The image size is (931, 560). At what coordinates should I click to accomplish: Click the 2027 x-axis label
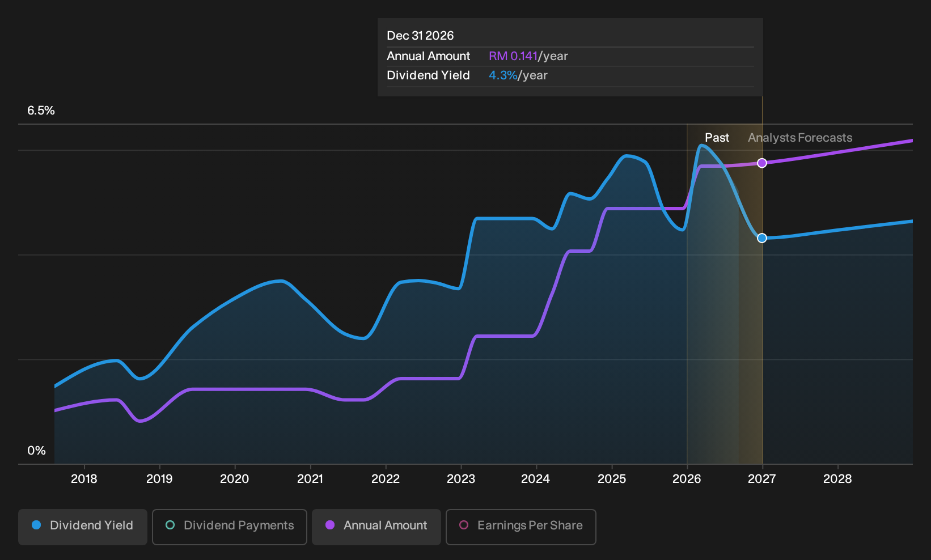762,479
